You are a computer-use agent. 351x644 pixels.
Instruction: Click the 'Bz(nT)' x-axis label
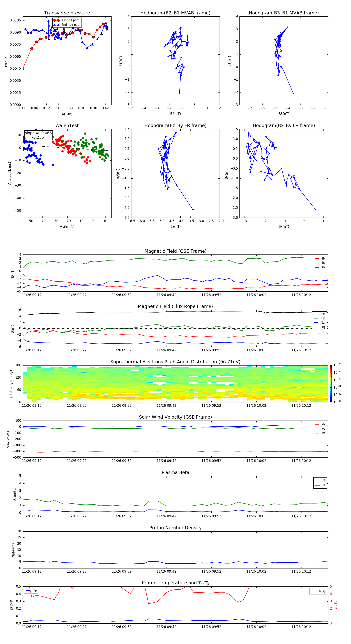point(175,227)
